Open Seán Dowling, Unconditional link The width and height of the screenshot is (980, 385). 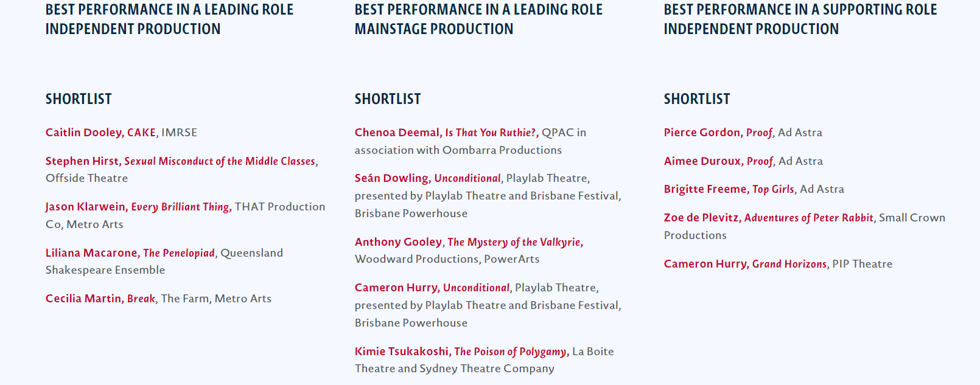coord(428,178)
